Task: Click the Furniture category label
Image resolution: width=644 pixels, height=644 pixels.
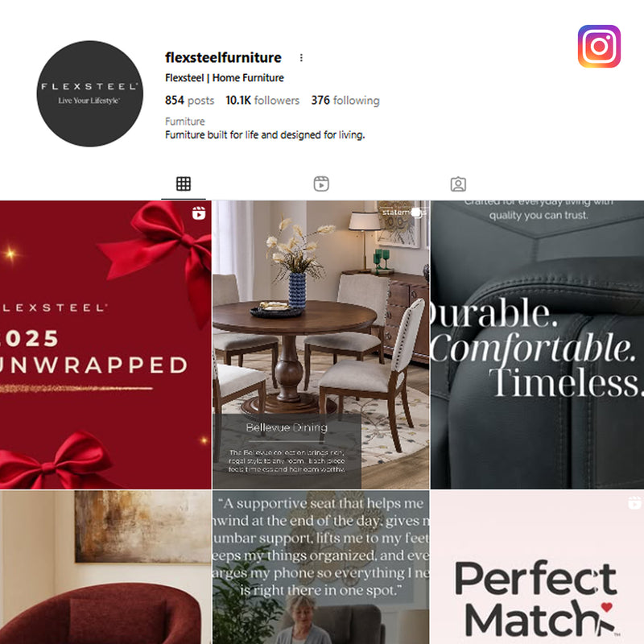Action: 185,122
